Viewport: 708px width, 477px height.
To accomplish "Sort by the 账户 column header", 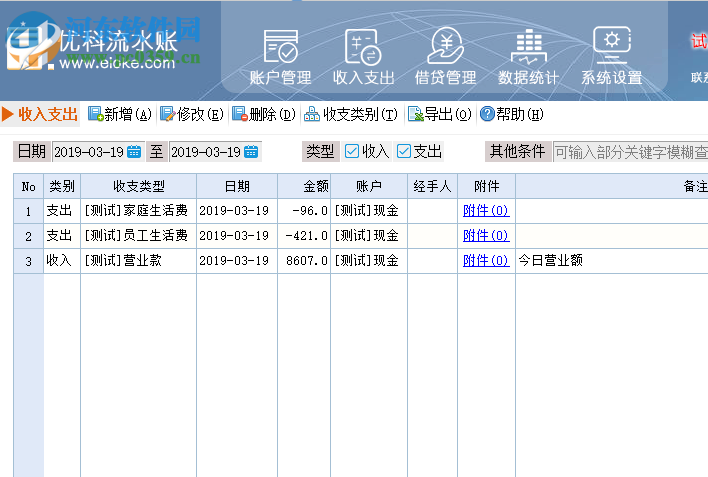I will [x=369, y=186].
